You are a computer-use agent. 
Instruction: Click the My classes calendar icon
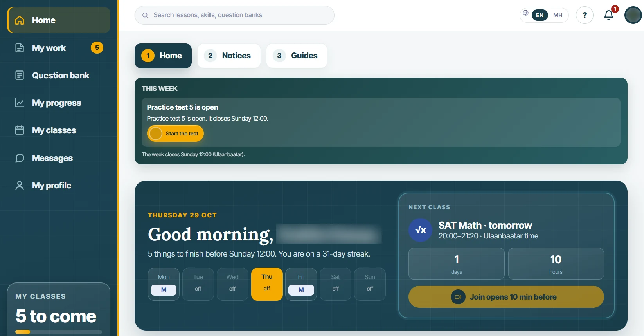20,130
